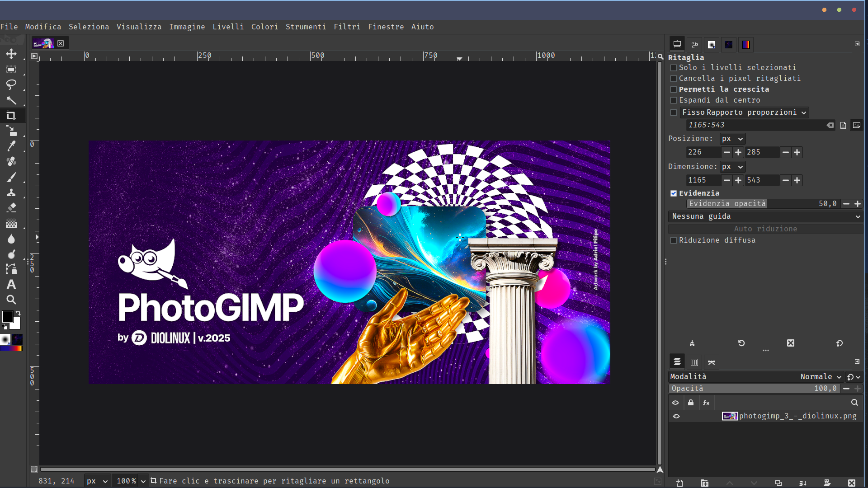Delete tool preset in tool options
The height and width of the screenshot is (488, 868).
(x=791, y=343)
